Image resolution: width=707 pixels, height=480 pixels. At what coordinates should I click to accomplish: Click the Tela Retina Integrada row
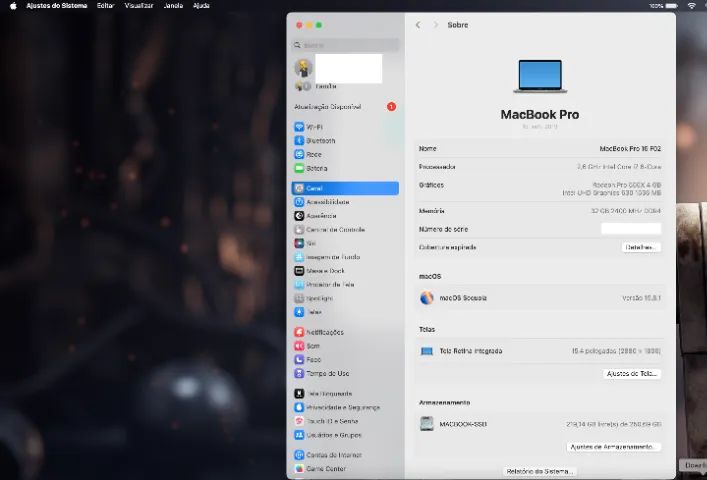(x=540, y=351)
